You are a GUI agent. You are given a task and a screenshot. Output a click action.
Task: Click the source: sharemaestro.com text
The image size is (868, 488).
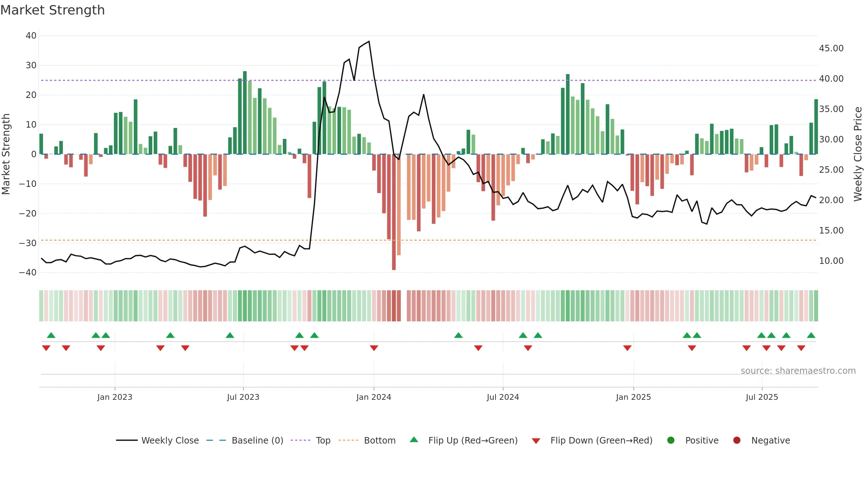[x=798, y=371]
